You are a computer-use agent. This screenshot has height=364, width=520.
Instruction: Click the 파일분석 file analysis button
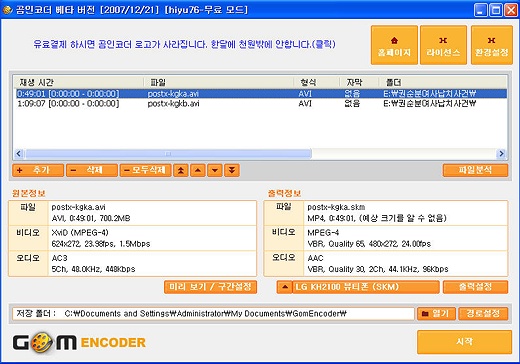tap(475, 170)
